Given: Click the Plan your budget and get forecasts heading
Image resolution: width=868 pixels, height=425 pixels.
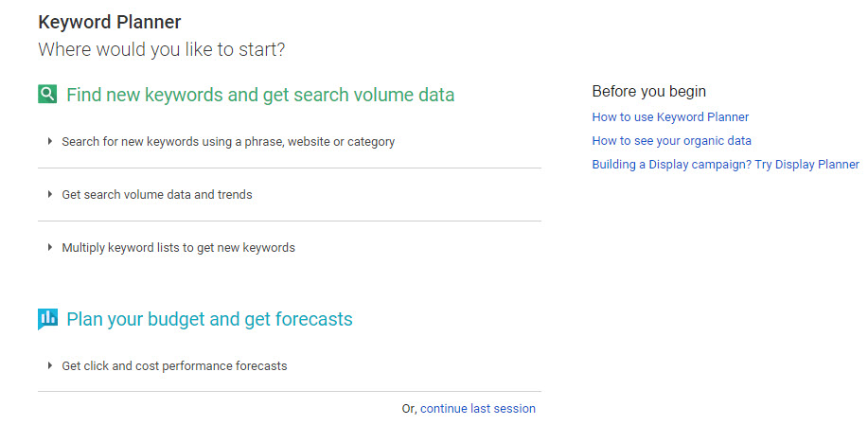Looking at the screenshot, I should [209, 319].
